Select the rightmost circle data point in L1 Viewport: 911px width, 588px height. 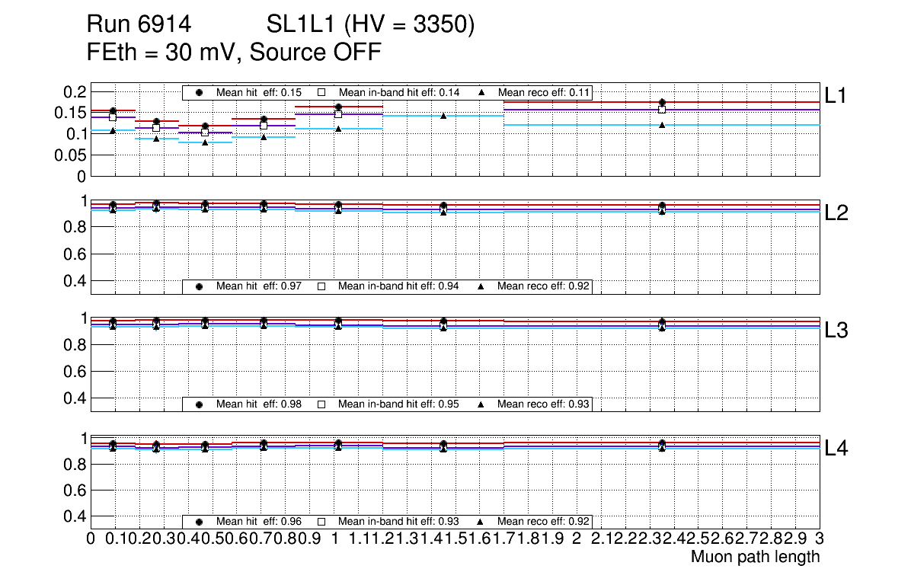[662, 102]
